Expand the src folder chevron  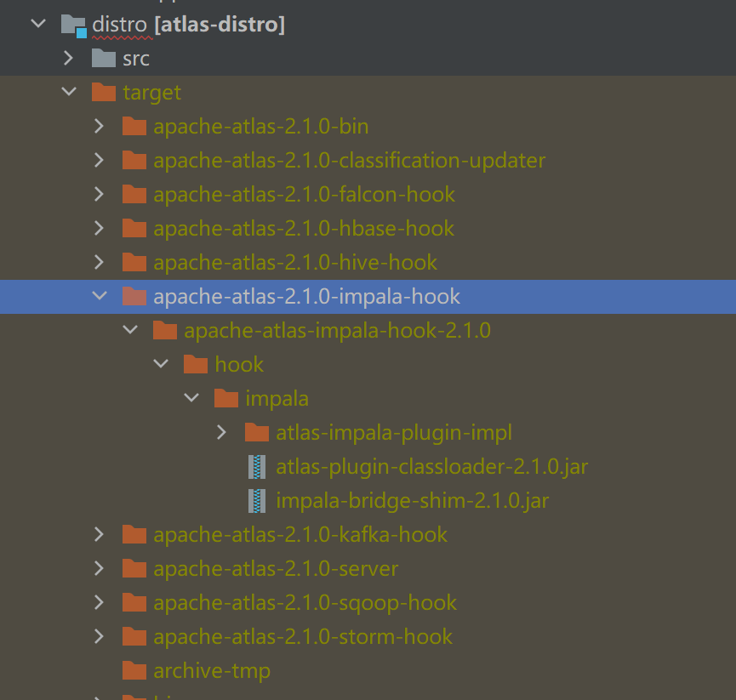coord(69,58)
